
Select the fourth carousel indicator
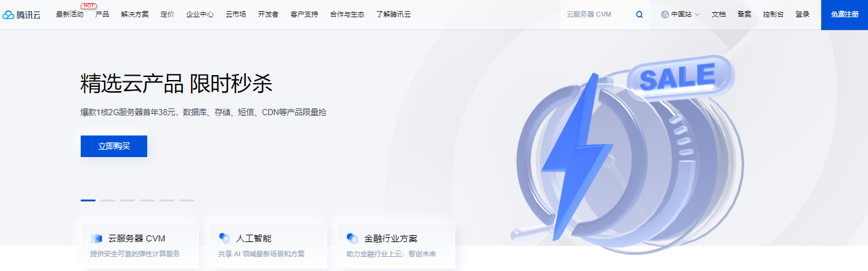click(x=147, y=200)
